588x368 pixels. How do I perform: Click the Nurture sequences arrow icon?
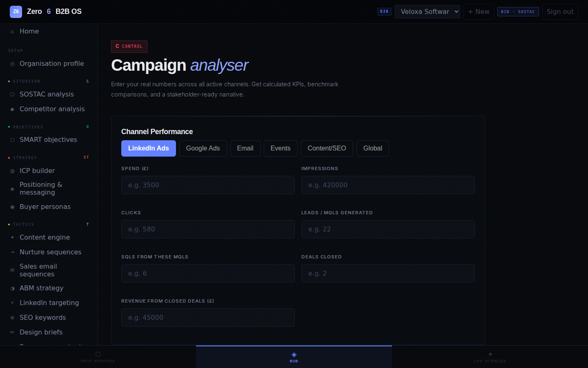point(12,252)
